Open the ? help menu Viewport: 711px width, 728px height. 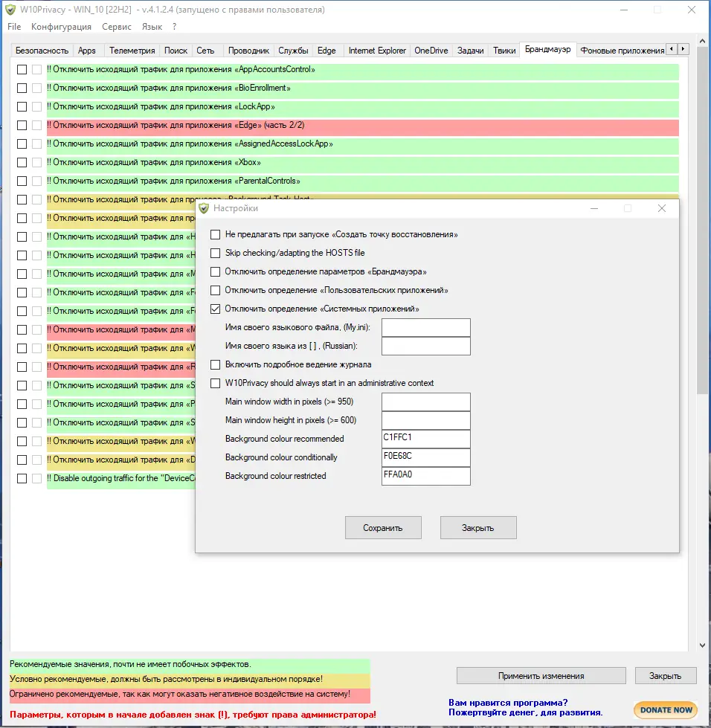pyautogui.click(x=174, y=27)
